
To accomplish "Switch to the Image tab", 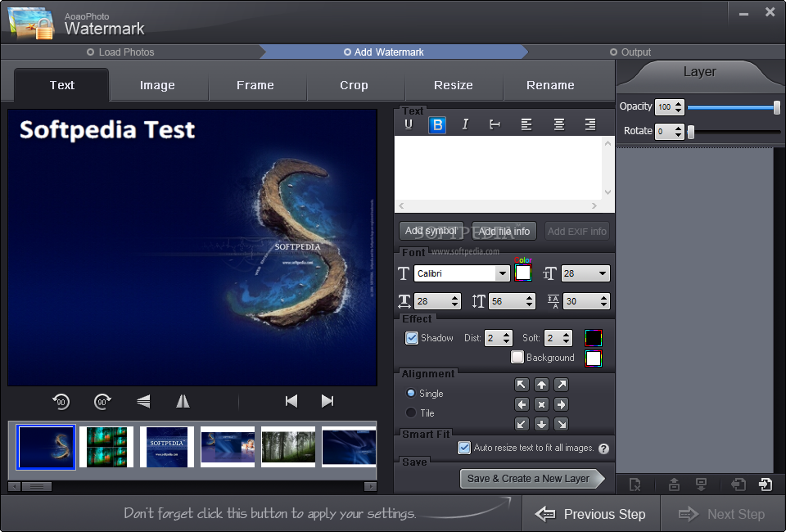I will pos(157,85).
